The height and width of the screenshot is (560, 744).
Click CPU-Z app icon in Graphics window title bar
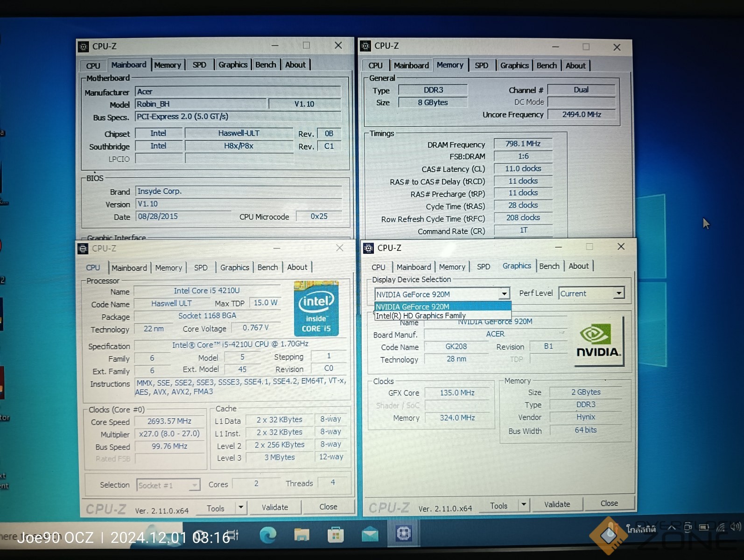pyautogui.click(x=369, y=248)
